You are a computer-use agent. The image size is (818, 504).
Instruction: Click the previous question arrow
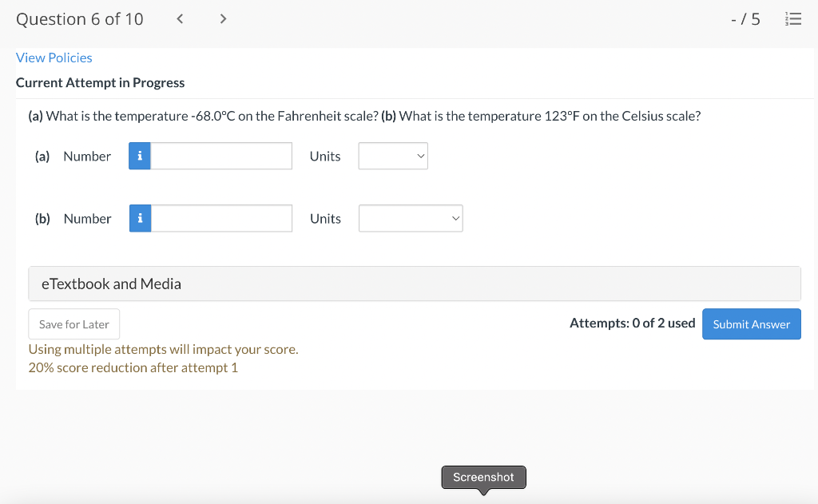coord(180,18)
